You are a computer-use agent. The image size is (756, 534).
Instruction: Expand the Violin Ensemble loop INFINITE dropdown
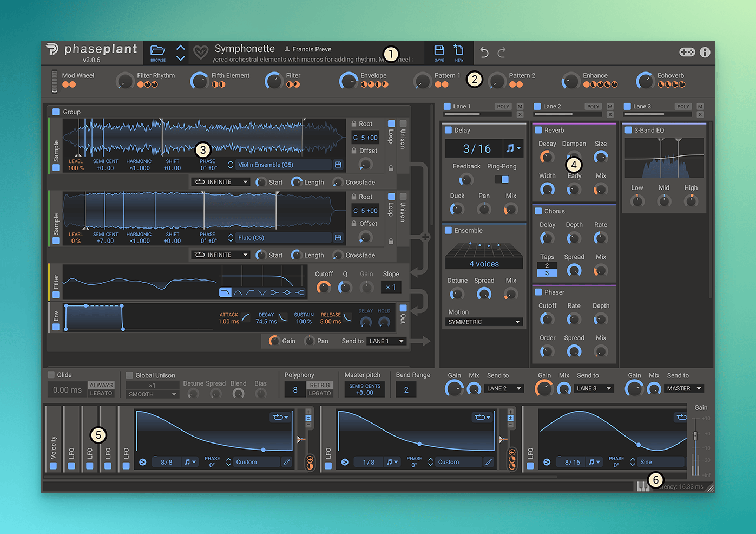pyautogui.click(x=222, y=182)
